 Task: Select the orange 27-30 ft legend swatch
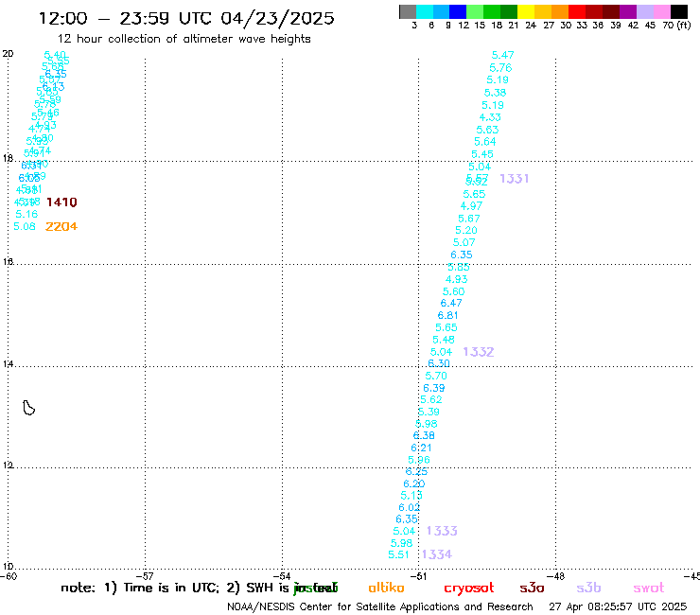point(560,11)
